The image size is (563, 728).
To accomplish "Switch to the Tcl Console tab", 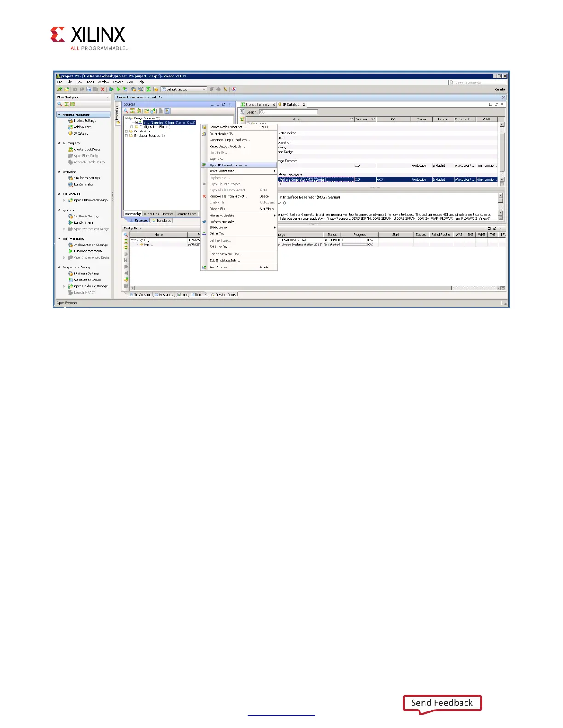I will coord(140,295).
